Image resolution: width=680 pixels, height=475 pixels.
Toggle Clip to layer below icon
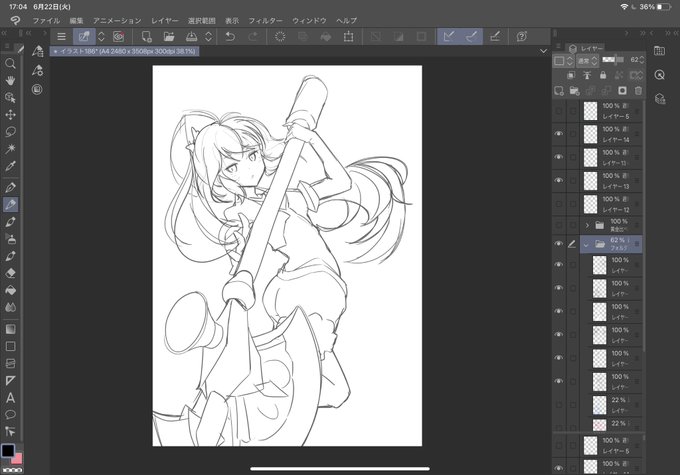[571, 75]
